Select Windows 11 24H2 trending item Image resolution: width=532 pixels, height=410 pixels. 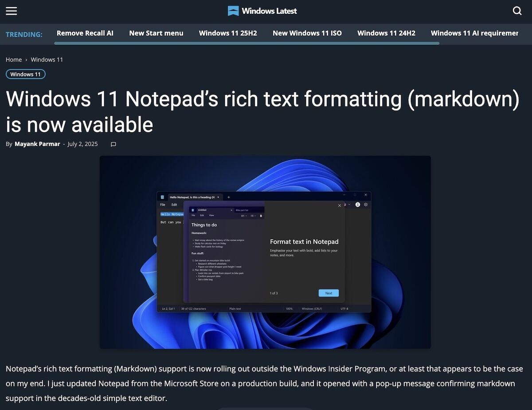pyautogui.click(x=386, y=33)
